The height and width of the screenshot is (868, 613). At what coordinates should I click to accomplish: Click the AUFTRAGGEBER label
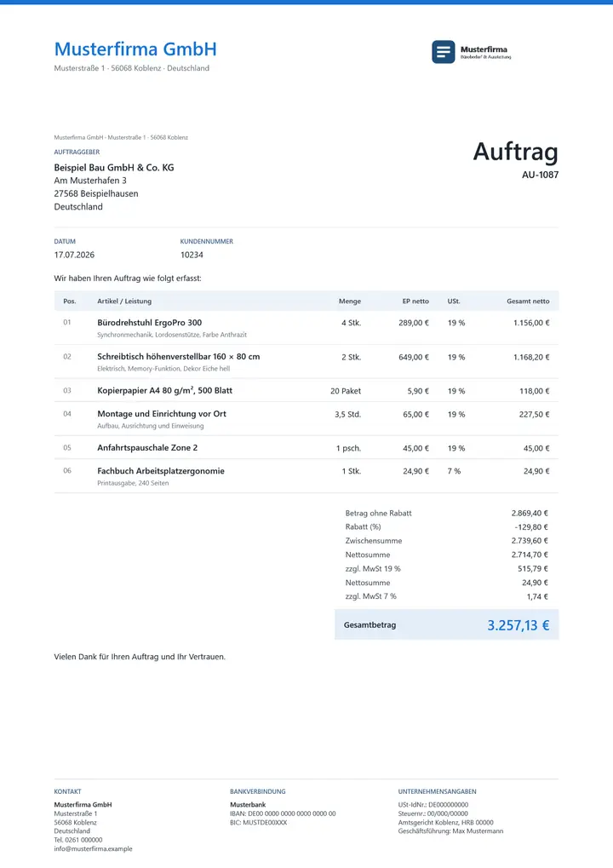click(77, 152)
